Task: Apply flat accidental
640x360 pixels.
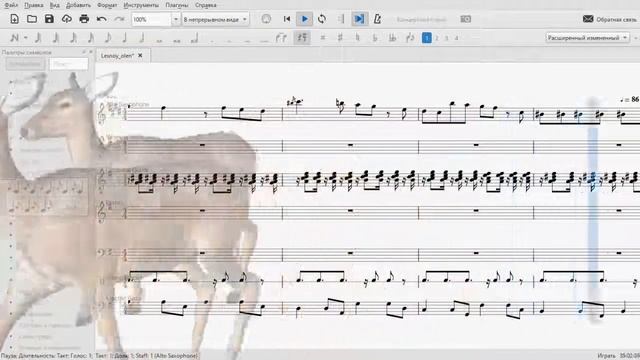Action: [375, 38]
